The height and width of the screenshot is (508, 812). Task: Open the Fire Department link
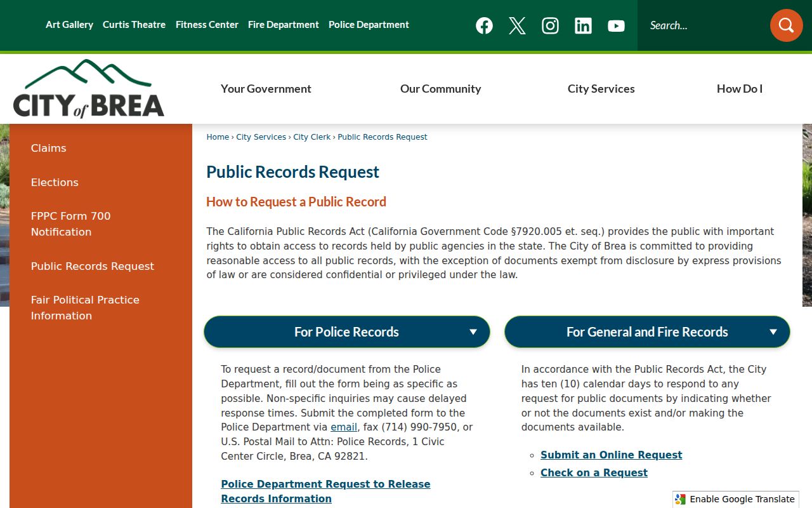coord(284,25)
